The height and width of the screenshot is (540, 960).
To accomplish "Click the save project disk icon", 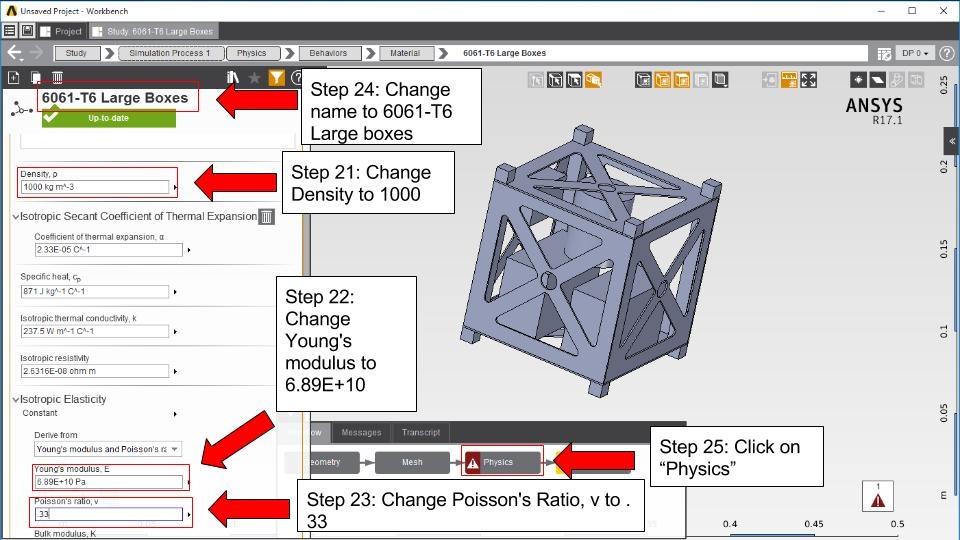I will 28,31.
